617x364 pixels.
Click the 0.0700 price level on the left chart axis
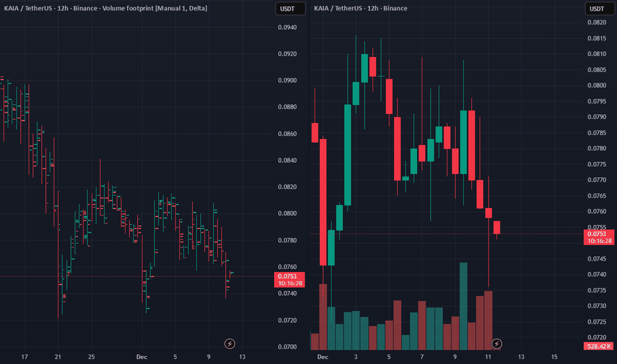(287, 347)
